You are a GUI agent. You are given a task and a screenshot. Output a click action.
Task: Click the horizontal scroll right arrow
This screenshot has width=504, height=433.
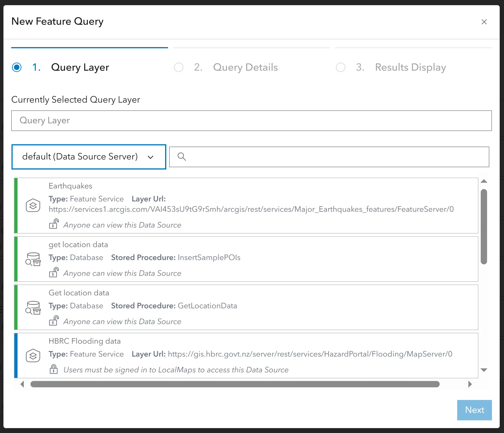(x=470, y=384)
